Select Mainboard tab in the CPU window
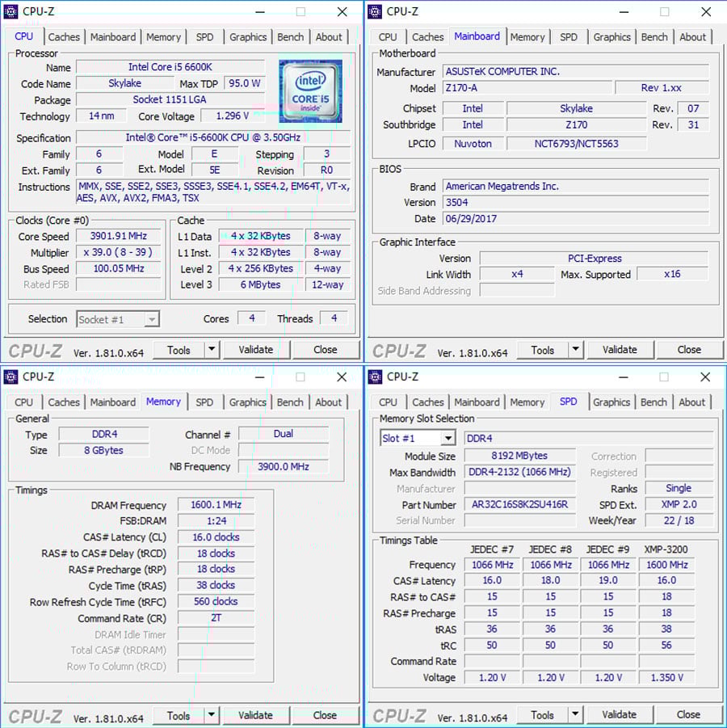The width and height of the screenshot is (727, 728). point(113,37)
